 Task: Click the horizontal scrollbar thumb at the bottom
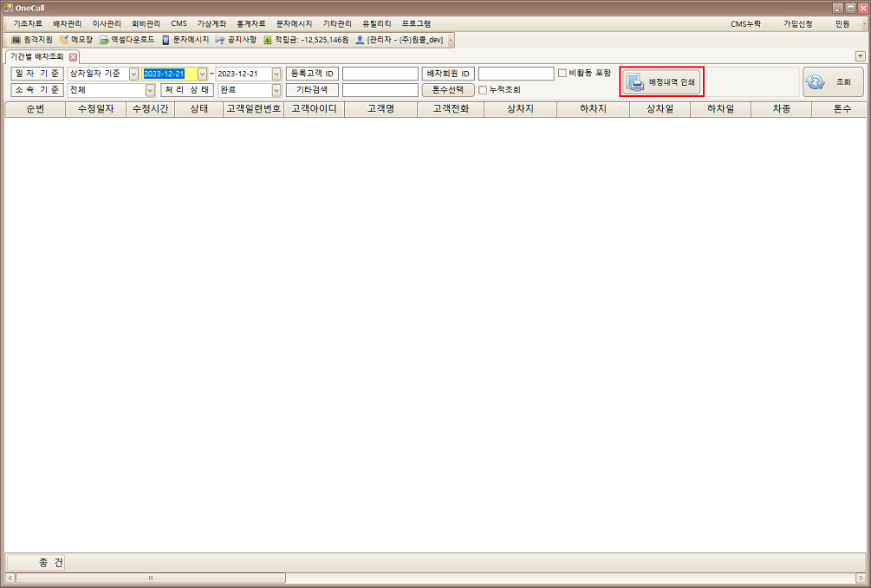coord(150,578)
